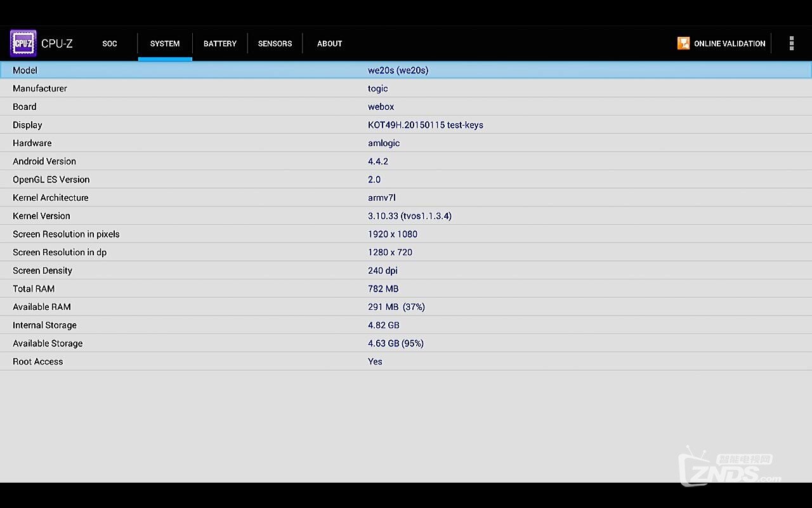Select the SYSTEM tab
Screen dimensions: 812x508
pos(165,44)
